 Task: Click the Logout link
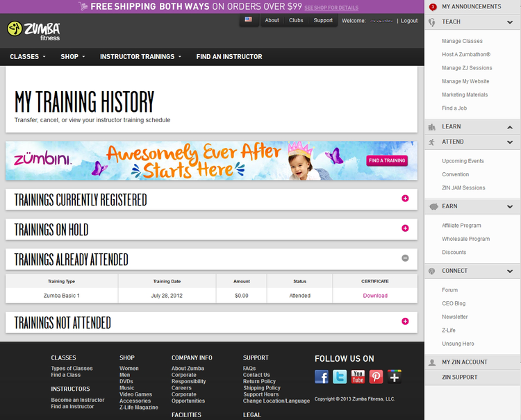(409, 21)
